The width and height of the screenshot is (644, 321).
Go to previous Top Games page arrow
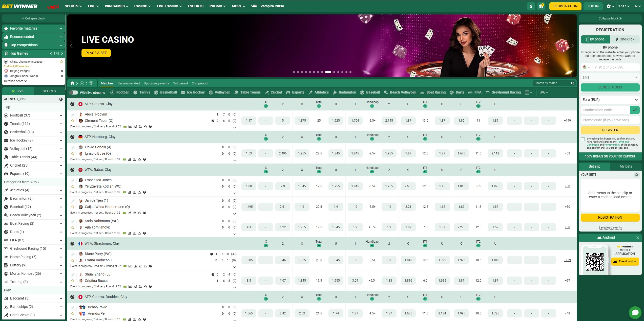[51, 54]
